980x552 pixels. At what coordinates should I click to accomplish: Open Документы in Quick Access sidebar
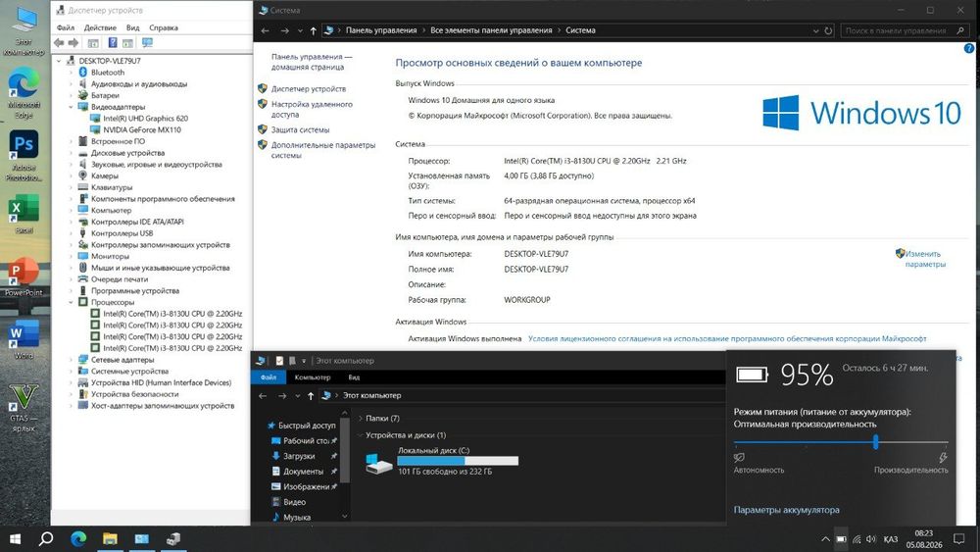point(303,472)
